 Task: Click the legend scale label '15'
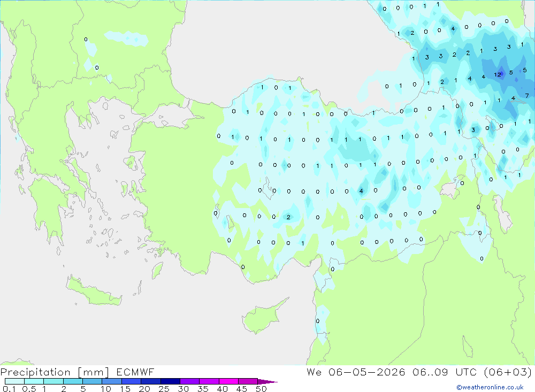coord(125,389)
